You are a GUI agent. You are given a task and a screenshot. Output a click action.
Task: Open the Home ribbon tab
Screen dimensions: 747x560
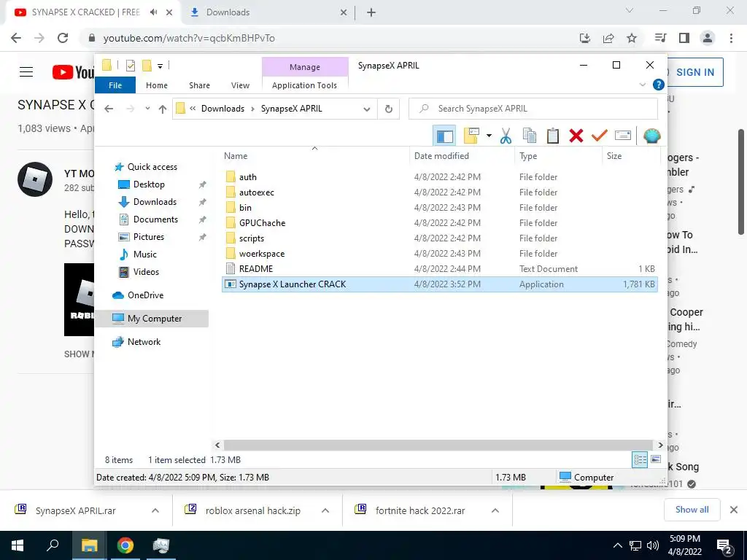click(157, 85)
